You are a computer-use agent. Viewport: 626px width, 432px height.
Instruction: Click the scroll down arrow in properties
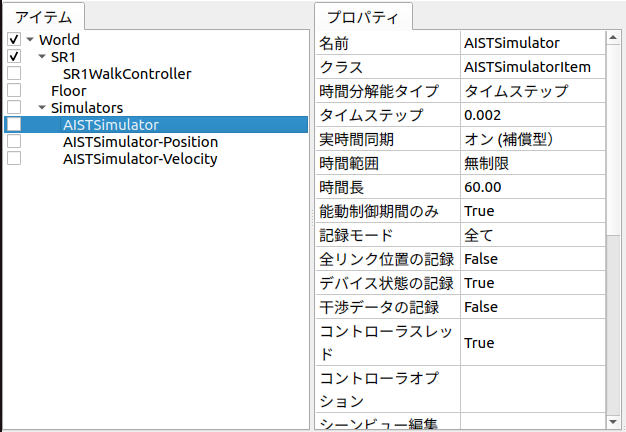(x=613, y=422)
